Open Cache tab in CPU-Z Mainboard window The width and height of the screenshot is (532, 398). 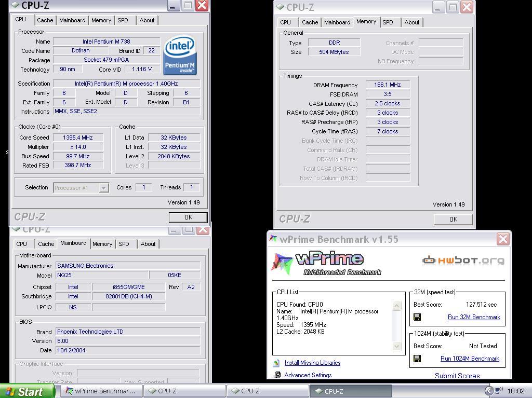click(x=46, y=244)
